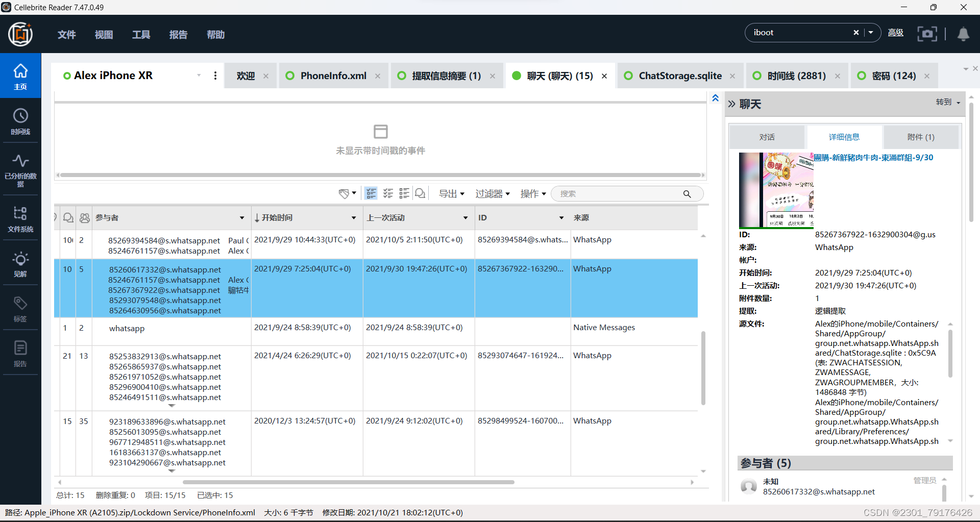Viewport: 980px width, 522px height.
Task: Open the 文件 menu
Action: click(66, 34)
